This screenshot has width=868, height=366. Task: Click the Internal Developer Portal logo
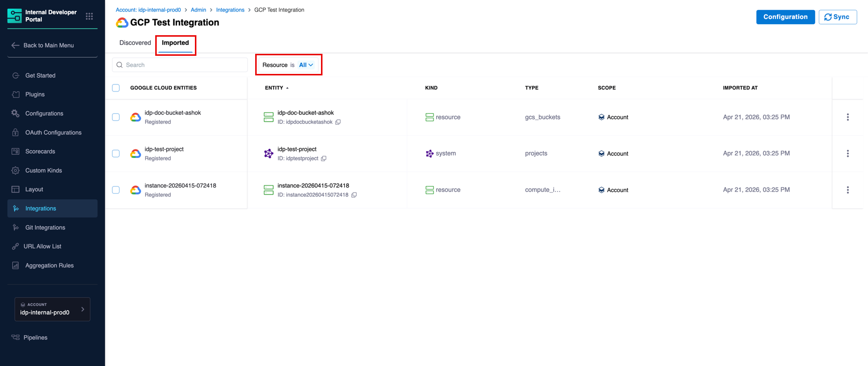point(15,16)
